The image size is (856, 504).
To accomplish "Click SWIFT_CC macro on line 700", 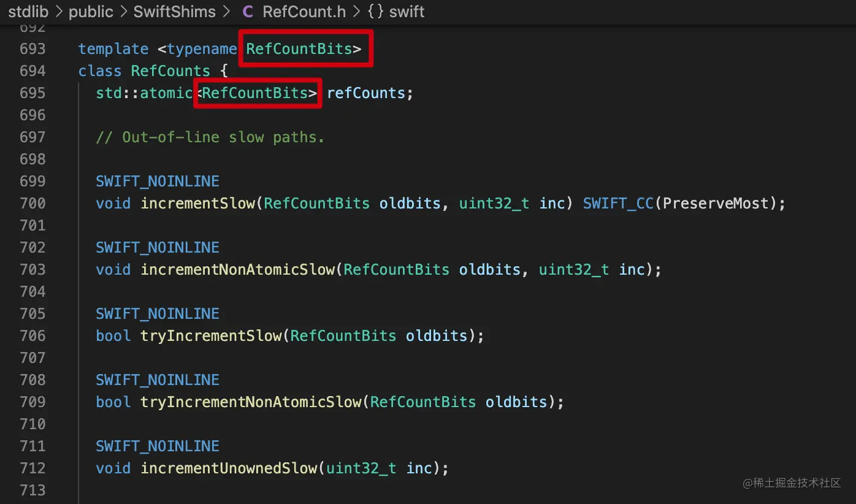I will [x=618, y=204].
